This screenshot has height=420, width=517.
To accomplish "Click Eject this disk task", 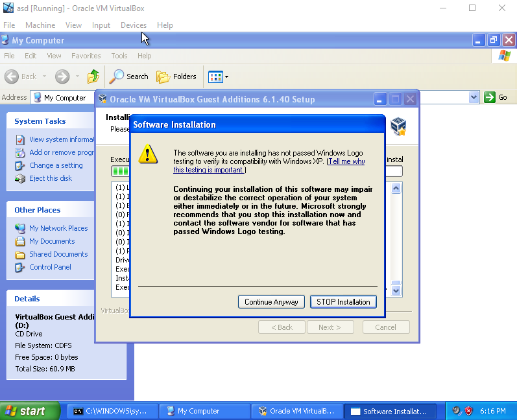I will point(51,178).
